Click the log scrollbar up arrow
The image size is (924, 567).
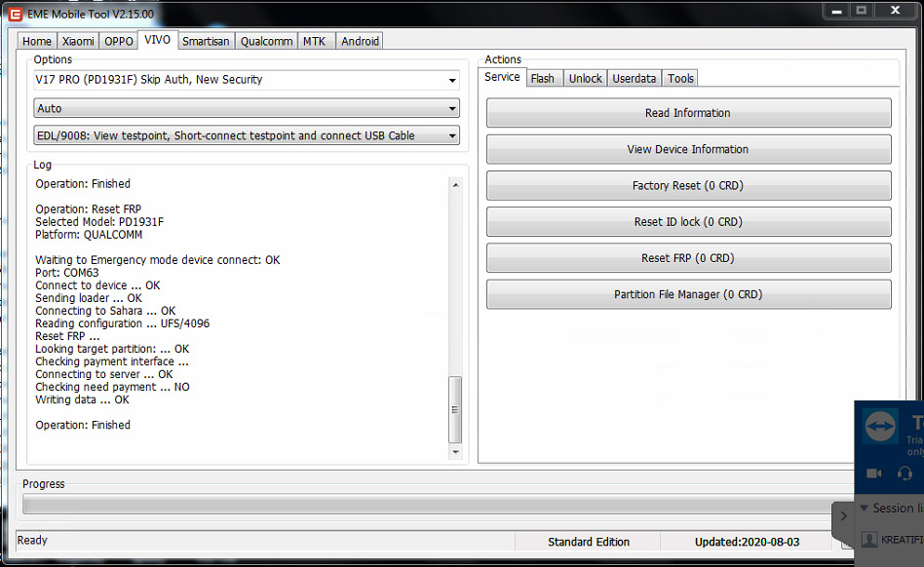click(x=455, y=185)
